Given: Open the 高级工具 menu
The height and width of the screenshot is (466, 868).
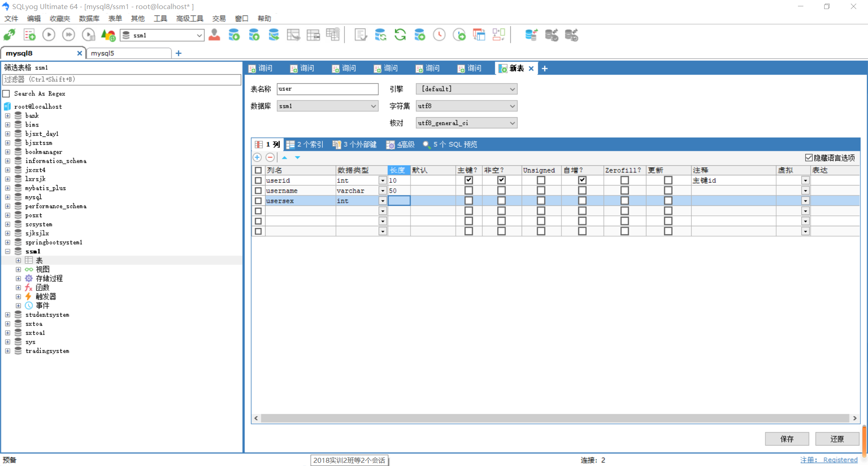Looking at the screenshot, I should pyautogui.click(x=189, y=19).
